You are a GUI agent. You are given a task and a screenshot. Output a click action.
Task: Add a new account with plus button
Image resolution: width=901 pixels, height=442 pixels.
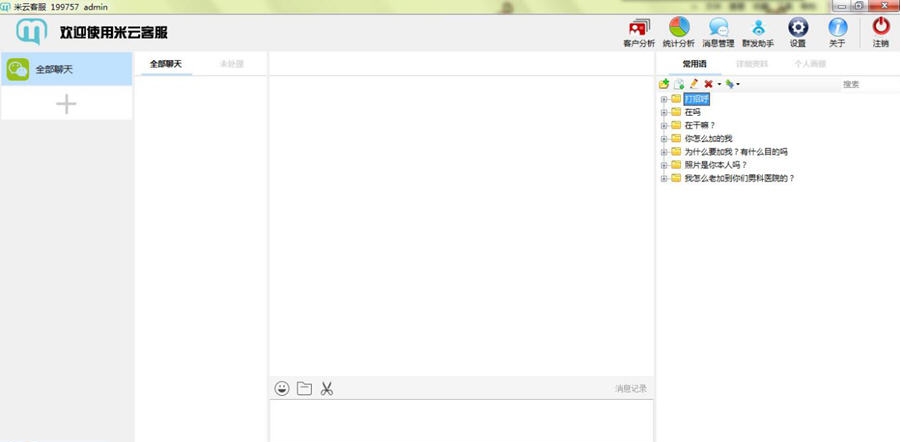tap(66, 104)
